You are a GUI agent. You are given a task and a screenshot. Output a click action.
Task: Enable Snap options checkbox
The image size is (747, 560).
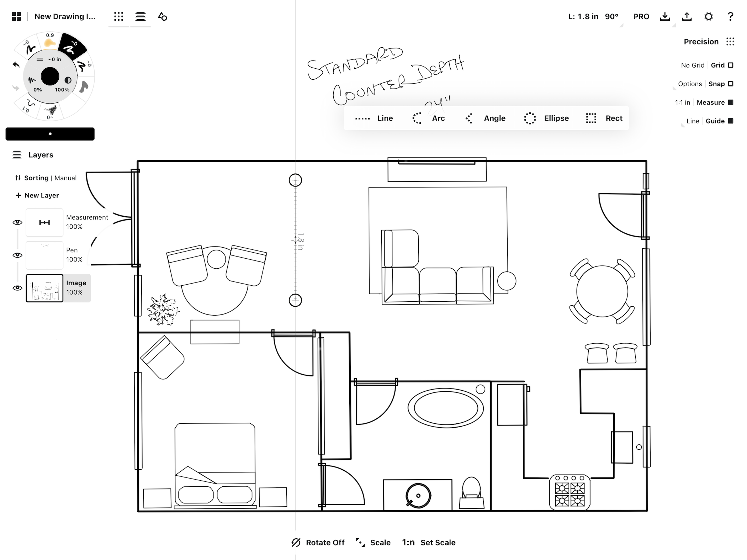pyautogui.click(x=733, y=83)
